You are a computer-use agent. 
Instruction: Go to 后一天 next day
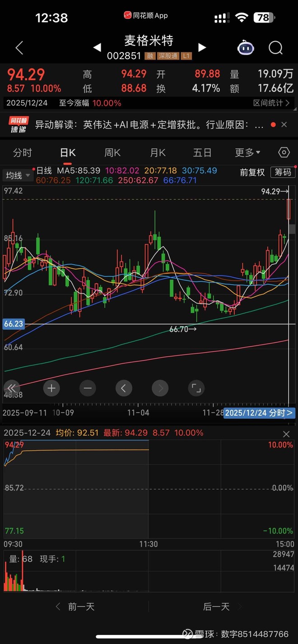coord(223,607)
